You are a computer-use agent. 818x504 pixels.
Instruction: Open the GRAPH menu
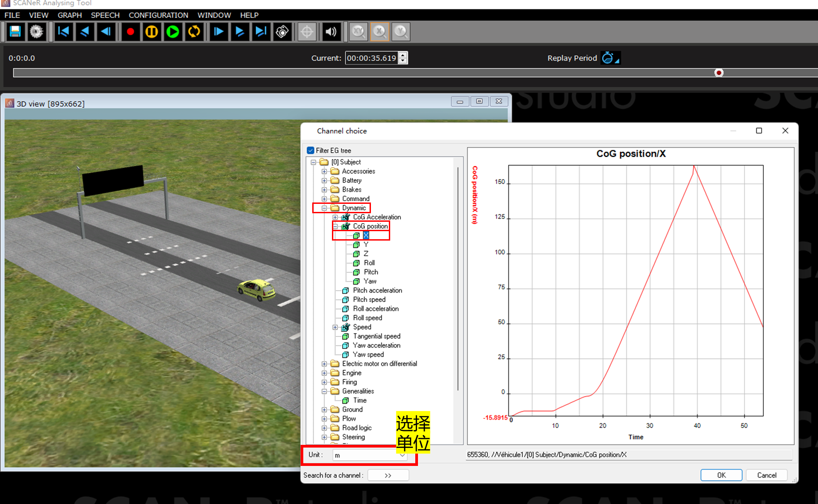coord(69,15)
